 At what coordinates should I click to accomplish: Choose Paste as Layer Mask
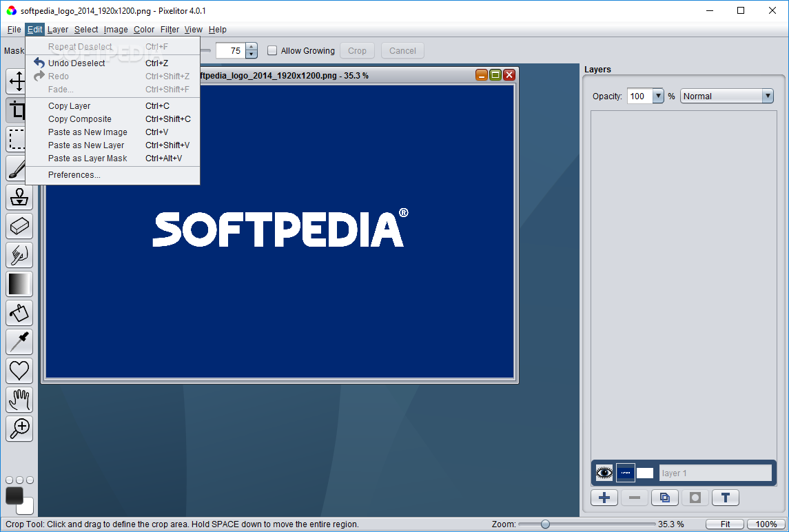(113, 158)
